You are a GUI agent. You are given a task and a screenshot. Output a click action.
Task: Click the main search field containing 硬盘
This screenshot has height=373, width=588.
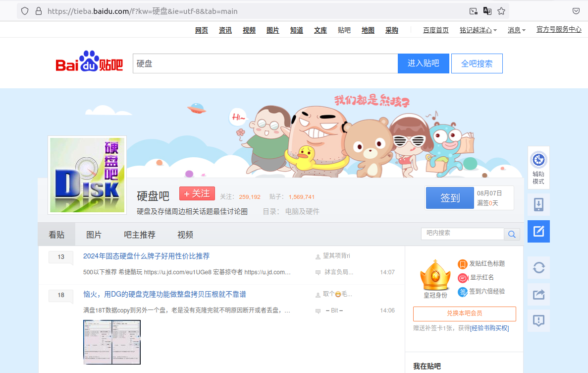[265, 63]
